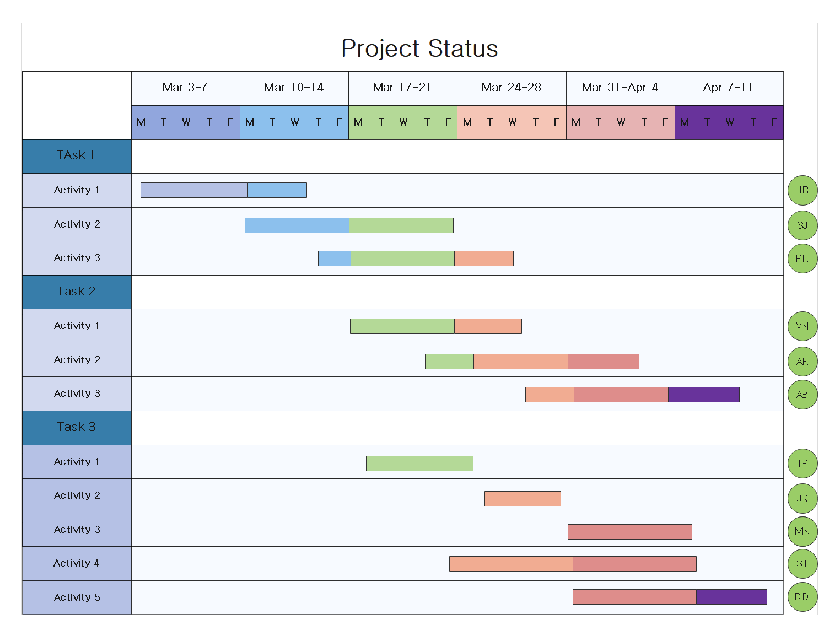Select the Task 3 section header
Screen dimensions: 840x636
point(77,427)
